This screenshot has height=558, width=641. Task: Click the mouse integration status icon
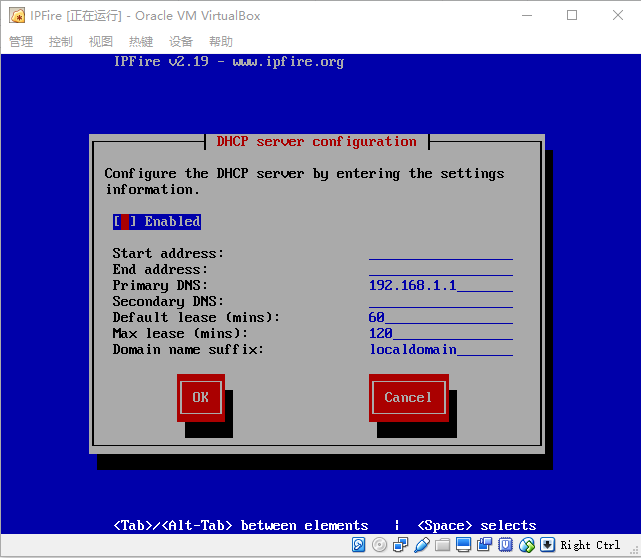527,545
